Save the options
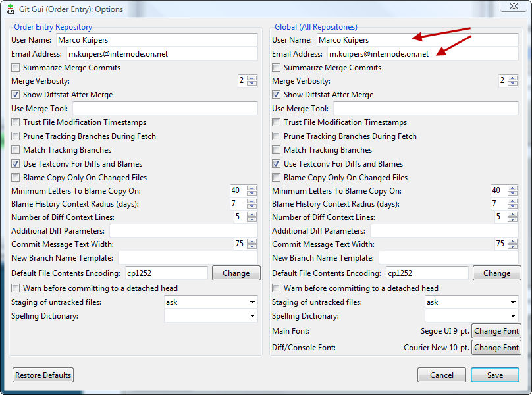Screen dimensions: 532x395 tap(494, 375)
